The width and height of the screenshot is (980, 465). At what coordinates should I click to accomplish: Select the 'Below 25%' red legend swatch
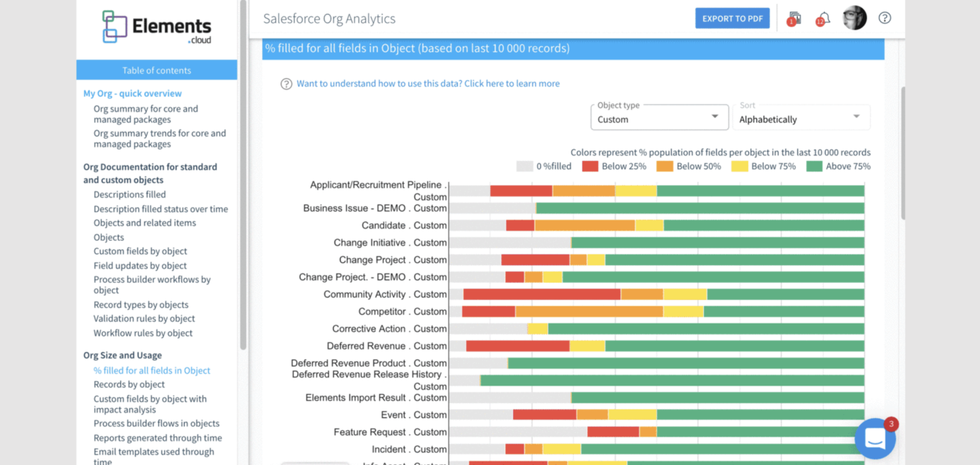click(x=591, y=166)
